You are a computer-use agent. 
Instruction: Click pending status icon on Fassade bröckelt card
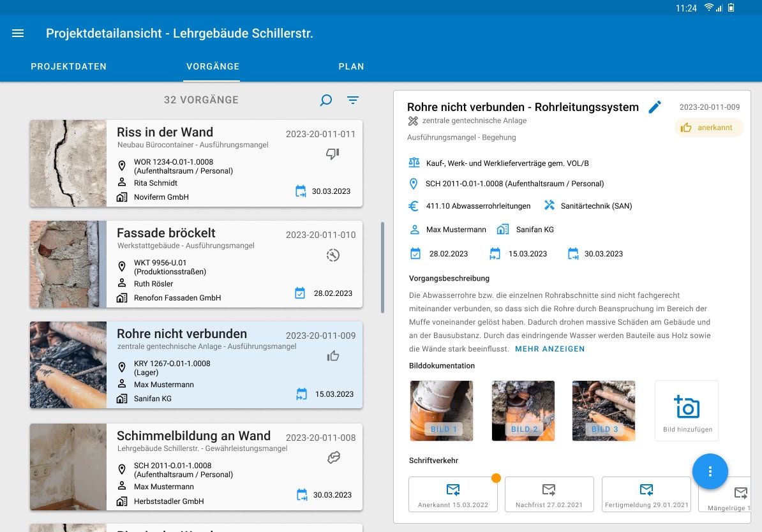[333, 255]
